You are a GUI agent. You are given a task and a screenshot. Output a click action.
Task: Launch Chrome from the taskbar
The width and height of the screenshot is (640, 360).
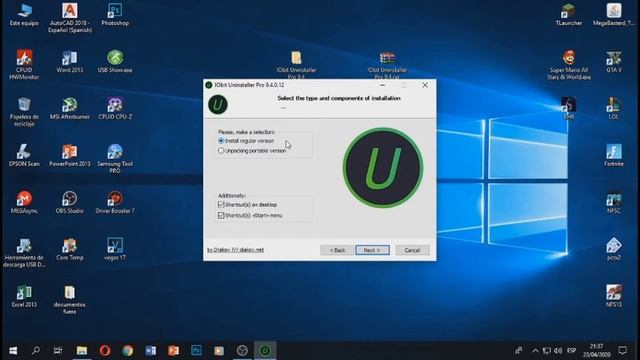click(x=128, y=351)
